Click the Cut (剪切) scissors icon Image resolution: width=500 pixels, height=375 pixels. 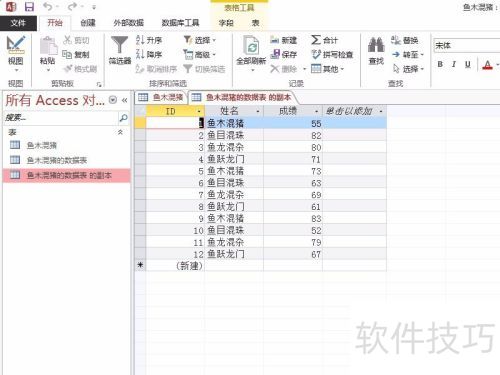[x=67, y=40]
